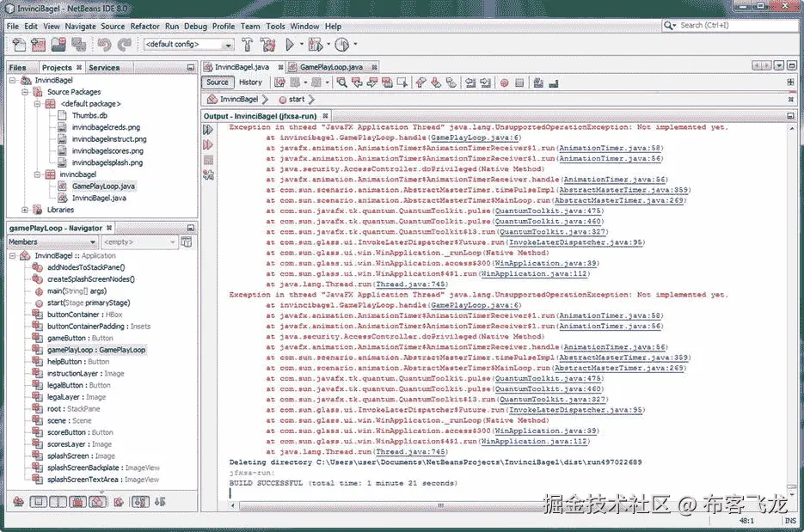Click the Save All toolbar icon
The height and width of the screenshot is (532, 804).
(x=78, y=45)
